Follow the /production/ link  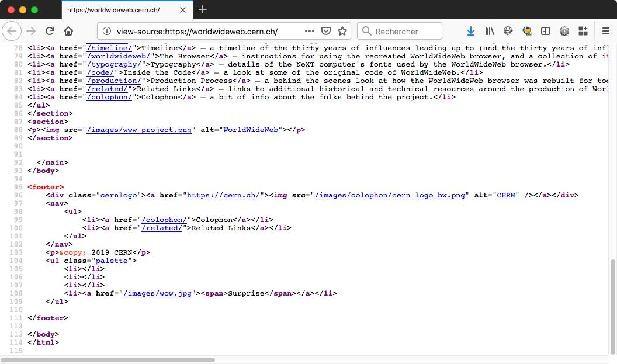pos(114,81)
